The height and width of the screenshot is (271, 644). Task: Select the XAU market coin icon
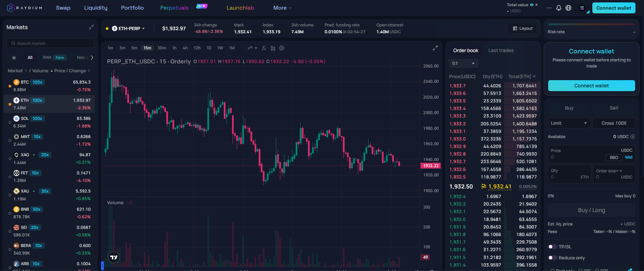[x=16, y=191]
